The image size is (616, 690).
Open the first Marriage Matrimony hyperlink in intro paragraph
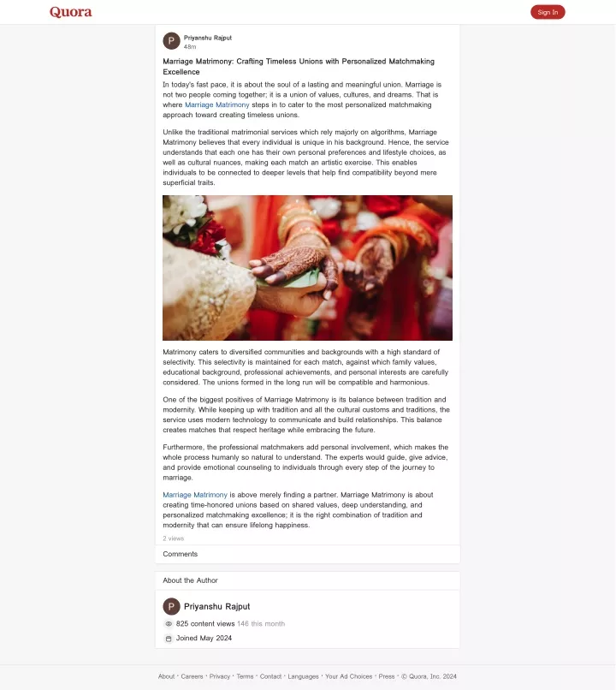217,104
